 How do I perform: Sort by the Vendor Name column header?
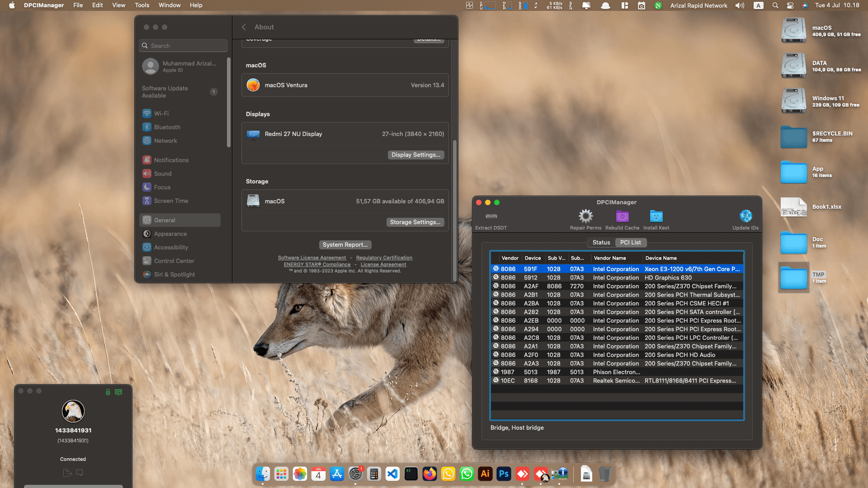point(617,258)
